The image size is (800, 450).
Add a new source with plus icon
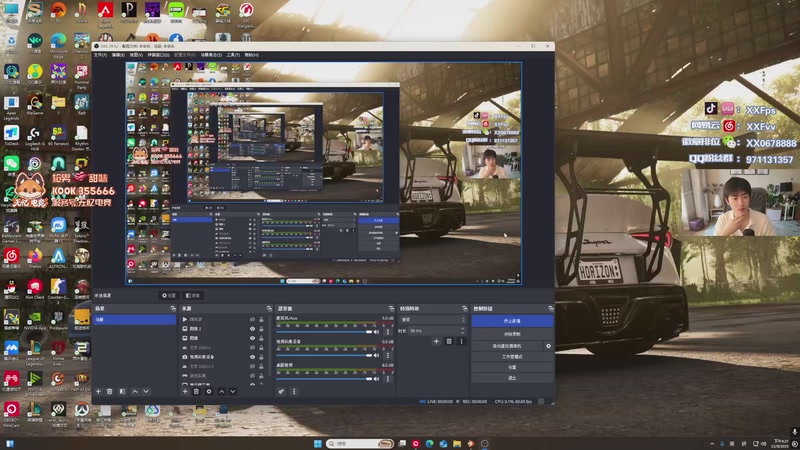[185, 391]
